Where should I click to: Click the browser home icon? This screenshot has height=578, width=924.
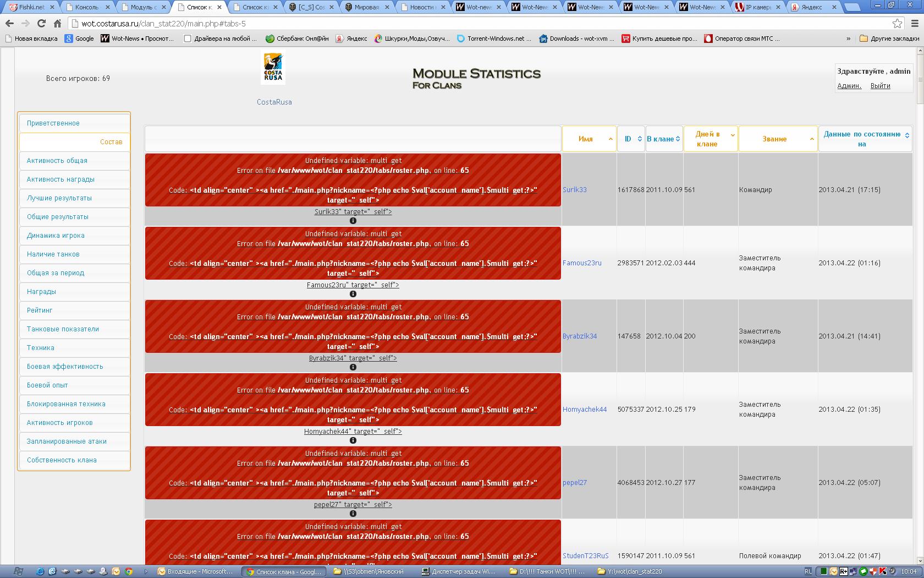tap(57, 24)
